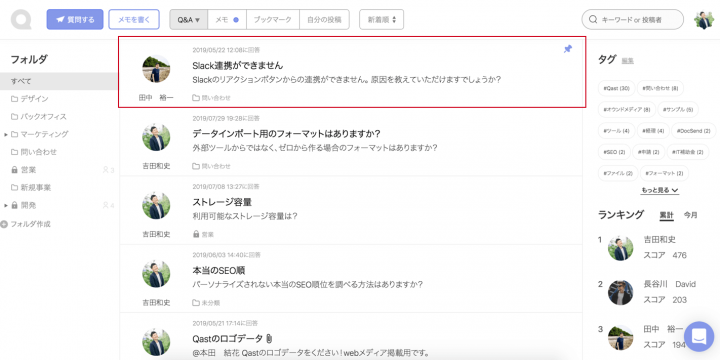Screen dimensions: 720x360
Task: Select the #SEO (2) tag
Action: coord(614,152)
